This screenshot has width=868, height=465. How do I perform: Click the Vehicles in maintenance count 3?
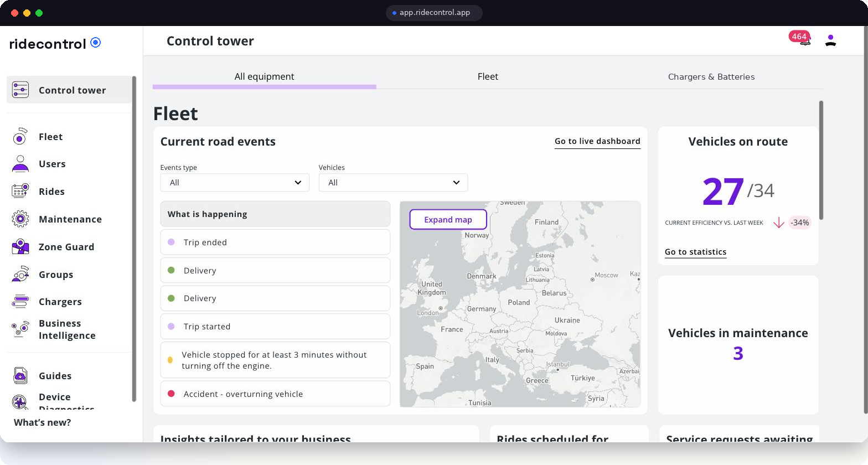[x=738, y=353]
